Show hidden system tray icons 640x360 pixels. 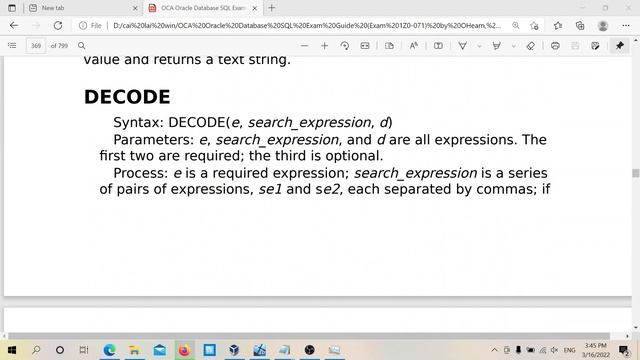point(494,350)
